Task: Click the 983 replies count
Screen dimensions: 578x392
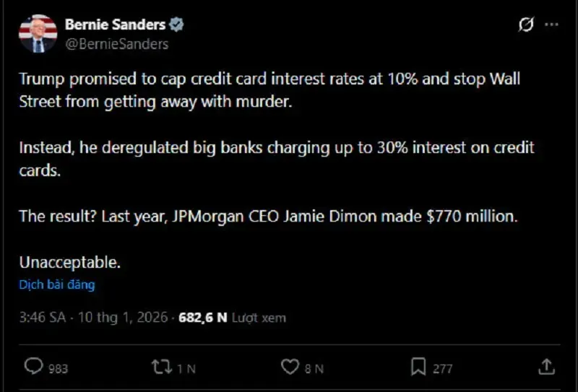Action: (x=58, y=368)
